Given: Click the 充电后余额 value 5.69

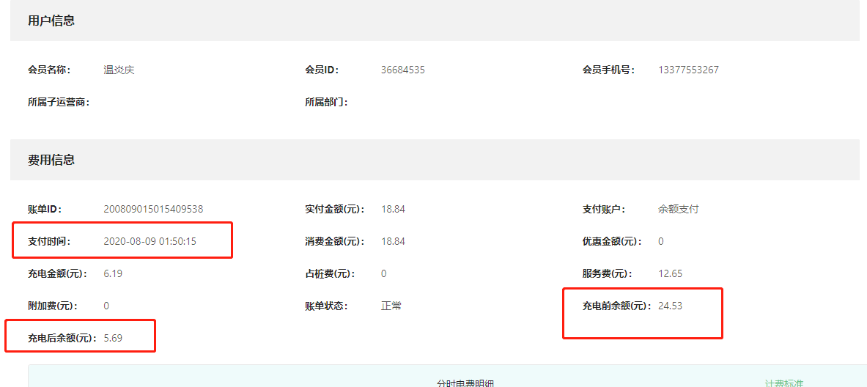Looking at the screenshot, I should click(x=113, y=338).
